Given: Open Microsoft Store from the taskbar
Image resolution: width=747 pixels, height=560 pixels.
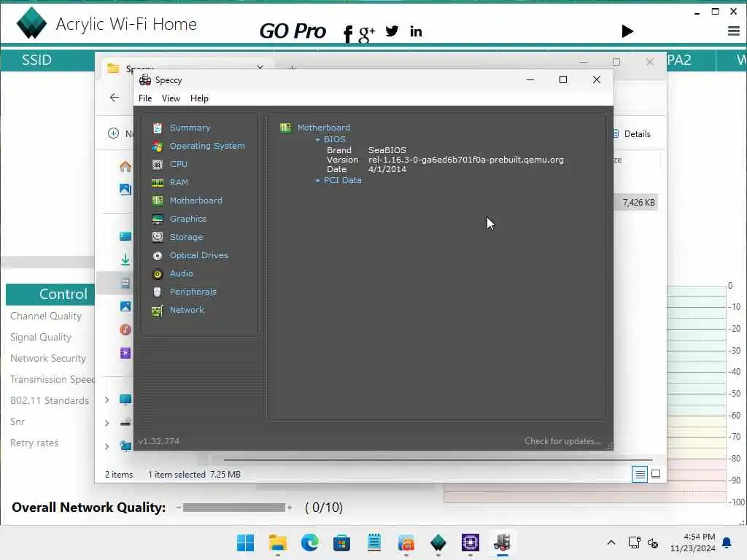Looking at the screenshot, I should (x=341, y=542).
